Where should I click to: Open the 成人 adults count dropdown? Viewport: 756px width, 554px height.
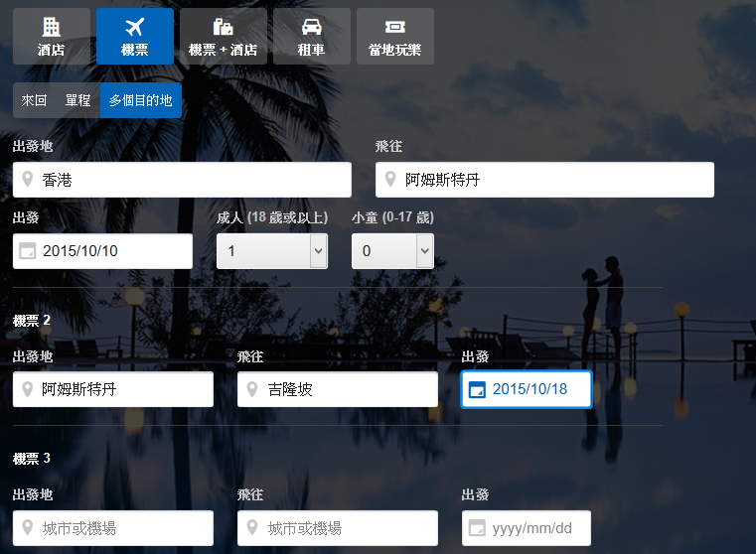pos(272,251)
